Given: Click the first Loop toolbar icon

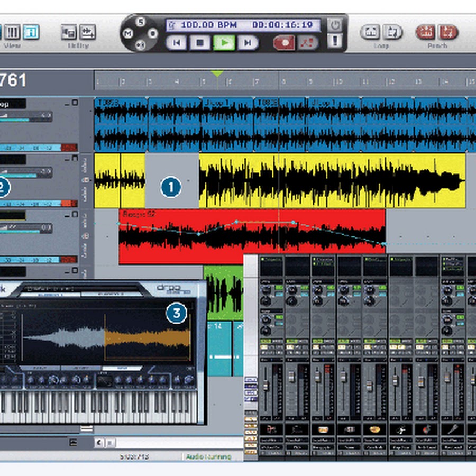Looking at the screenshot, I should click(x=370, y=32).
